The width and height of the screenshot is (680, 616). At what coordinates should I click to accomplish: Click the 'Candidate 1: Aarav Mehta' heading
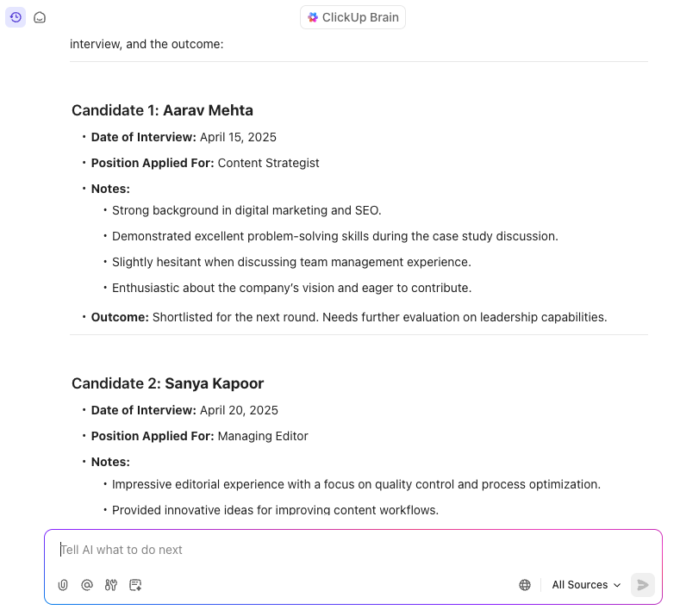coord(162,110)
